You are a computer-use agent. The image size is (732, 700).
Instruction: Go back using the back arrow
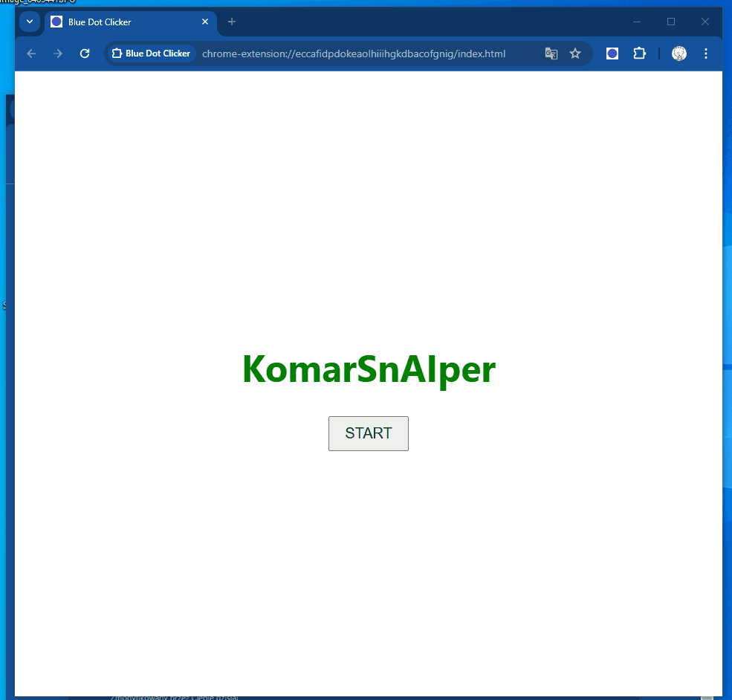pos(31,54)
